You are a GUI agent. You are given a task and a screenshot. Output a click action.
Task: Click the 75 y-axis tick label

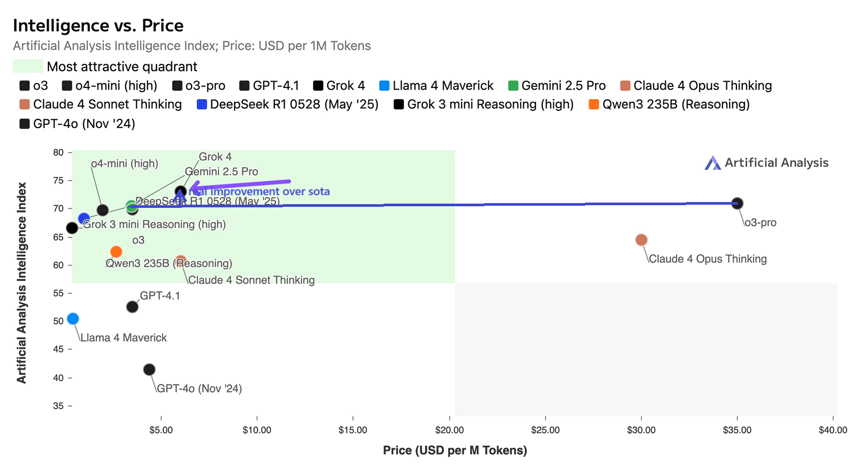point(58,181)
